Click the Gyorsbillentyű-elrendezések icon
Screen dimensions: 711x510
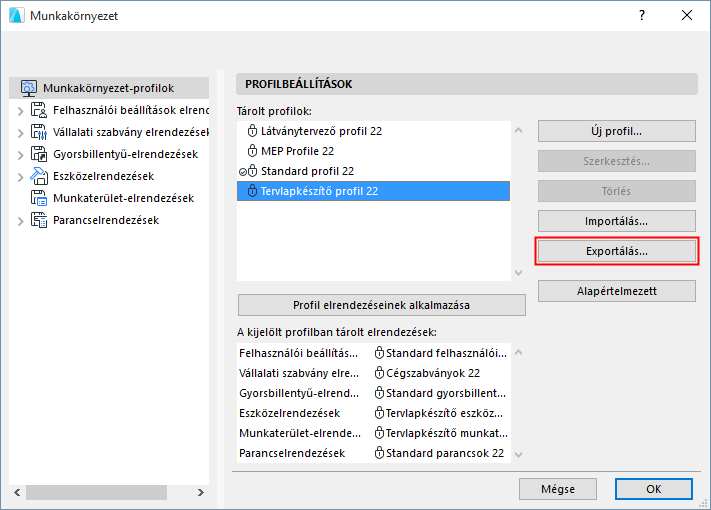point(39,154)
